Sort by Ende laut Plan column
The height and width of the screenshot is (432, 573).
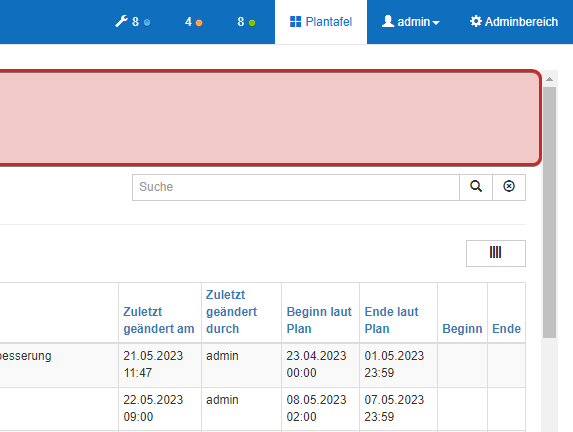(391, 320)
